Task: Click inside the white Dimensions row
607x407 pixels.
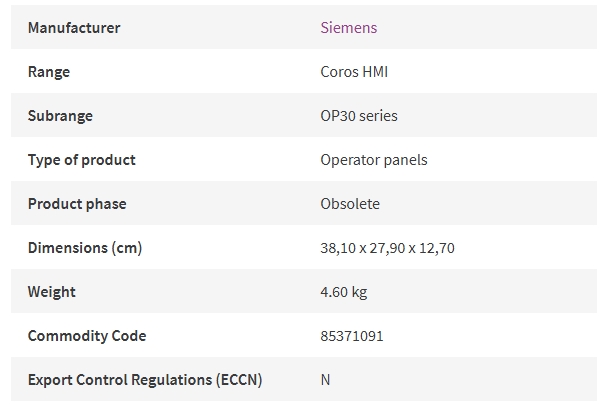Action: [x=304, y=247]
